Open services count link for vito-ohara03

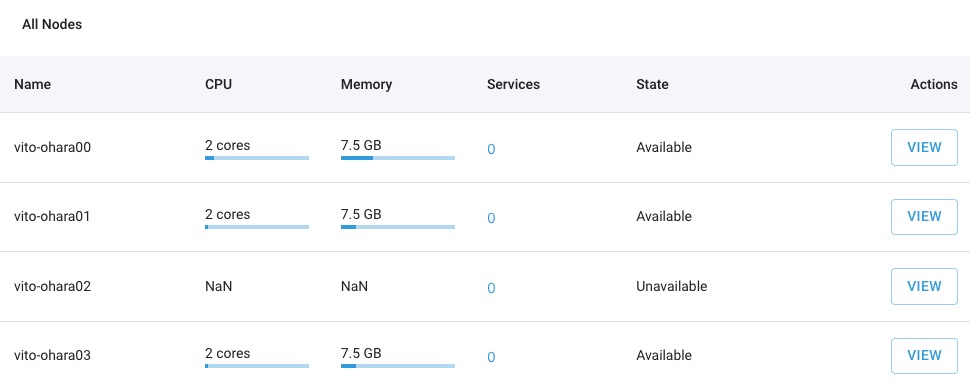tap(491, 357)
